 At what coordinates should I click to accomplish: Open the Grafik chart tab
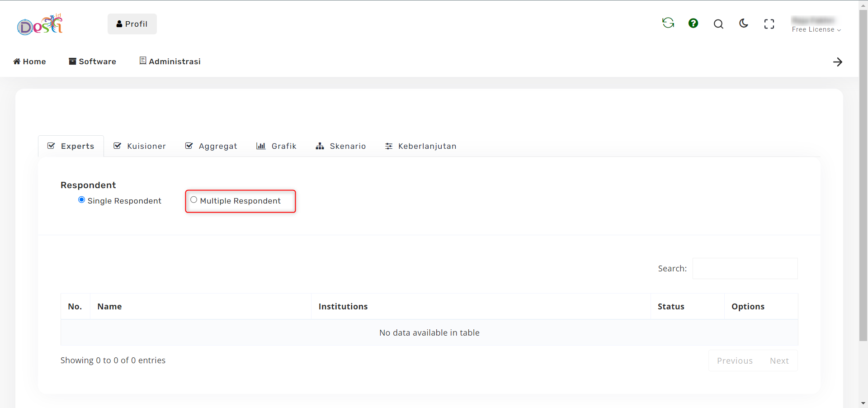[276, 146]
